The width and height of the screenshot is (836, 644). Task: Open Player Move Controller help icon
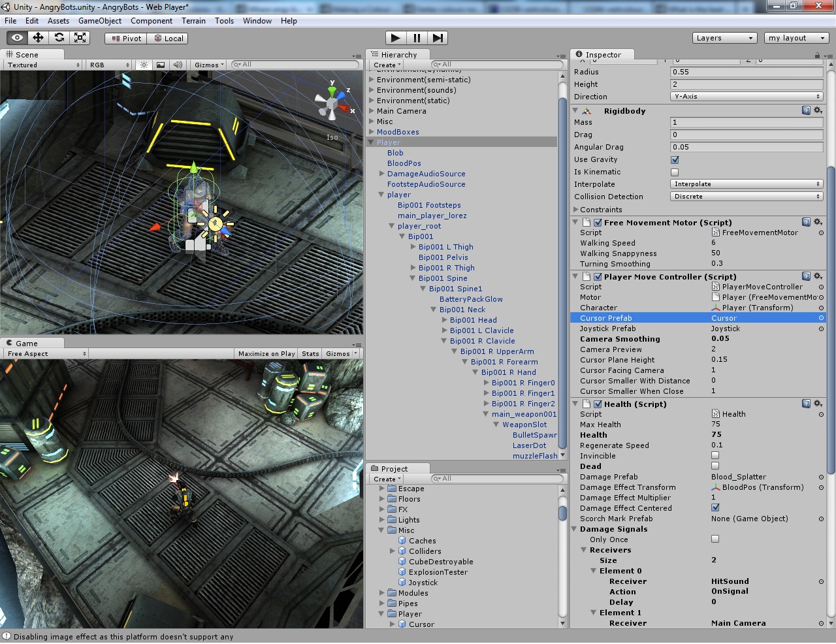(x=806, y=277)
